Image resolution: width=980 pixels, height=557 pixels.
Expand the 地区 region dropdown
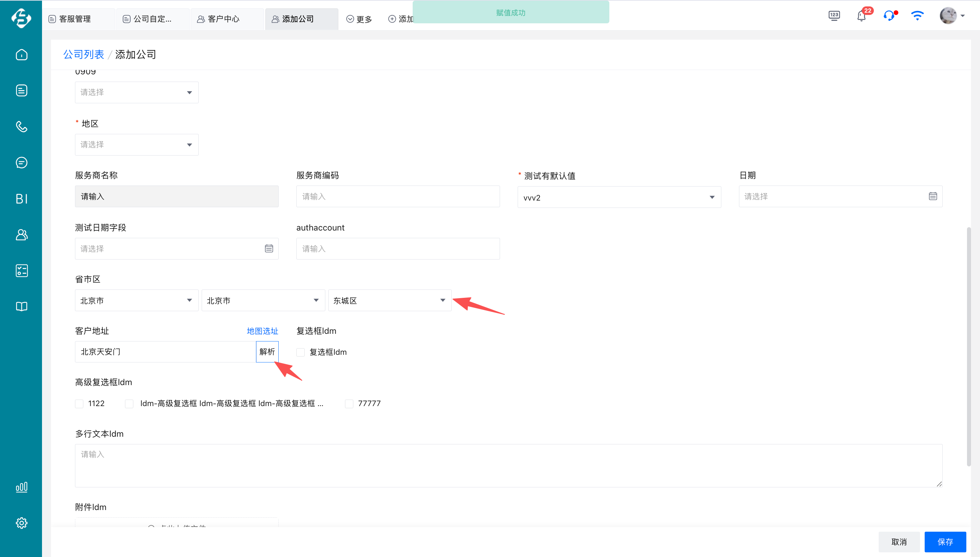pyautogui.click(x=137, y=145)
